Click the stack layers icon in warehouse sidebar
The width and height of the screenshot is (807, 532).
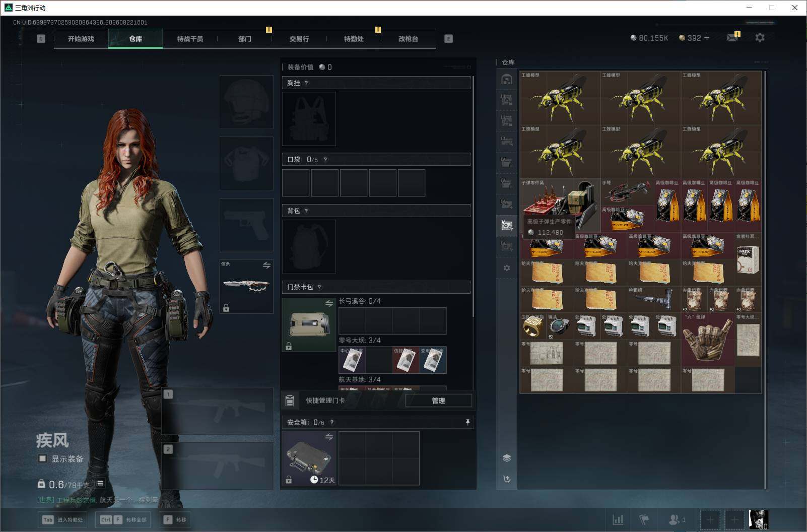tap(507, 458)
